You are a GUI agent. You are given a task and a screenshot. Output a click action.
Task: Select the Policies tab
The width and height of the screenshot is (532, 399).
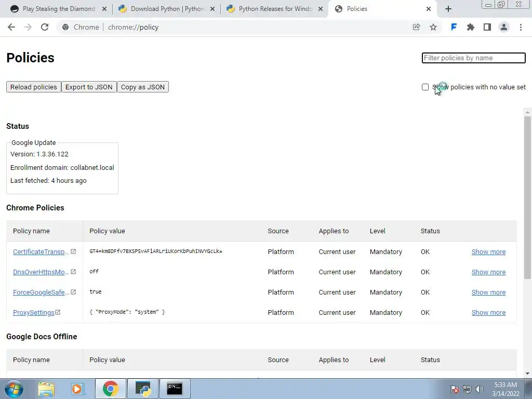point(383,9)
